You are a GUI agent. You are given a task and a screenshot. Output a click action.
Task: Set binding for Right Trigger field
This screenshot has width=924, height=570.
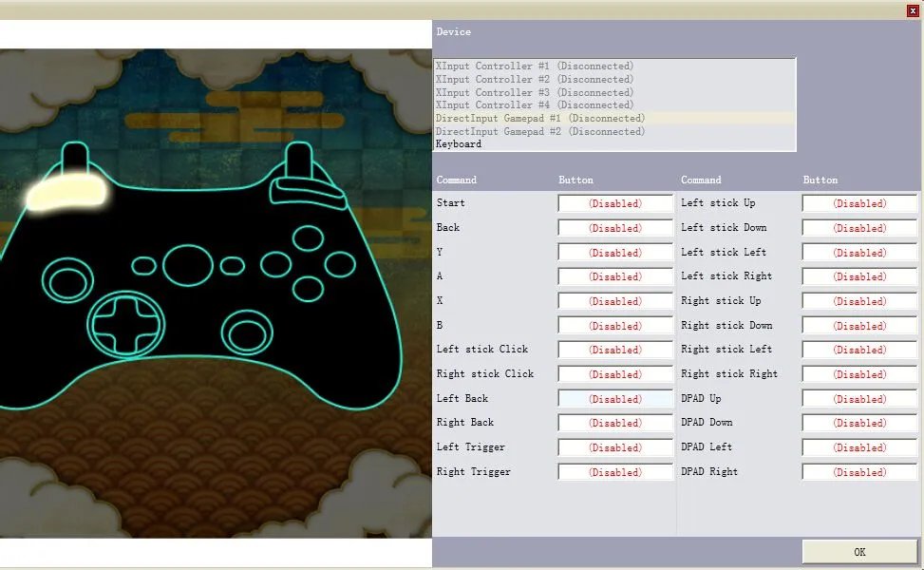click(614, 472)
